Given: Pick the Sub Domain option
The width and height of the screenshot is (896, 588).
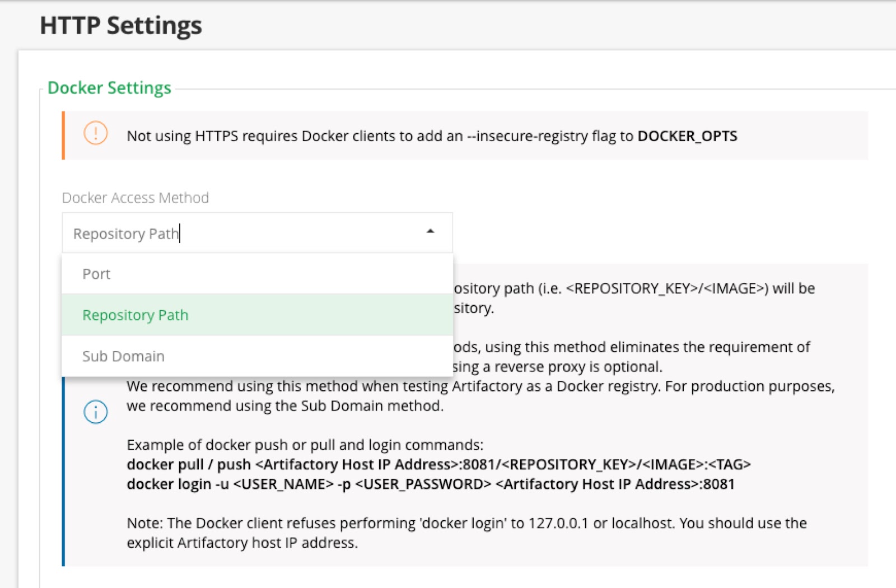Looking at the screenshot, I should (x=123, y=356).
